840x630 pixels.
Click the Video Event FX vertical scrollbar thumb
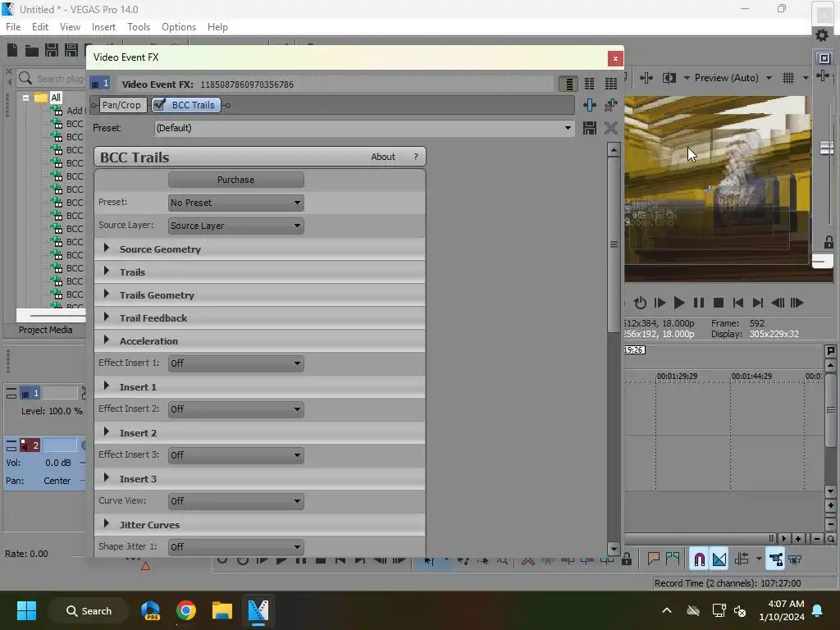click(x=614, y=244)
